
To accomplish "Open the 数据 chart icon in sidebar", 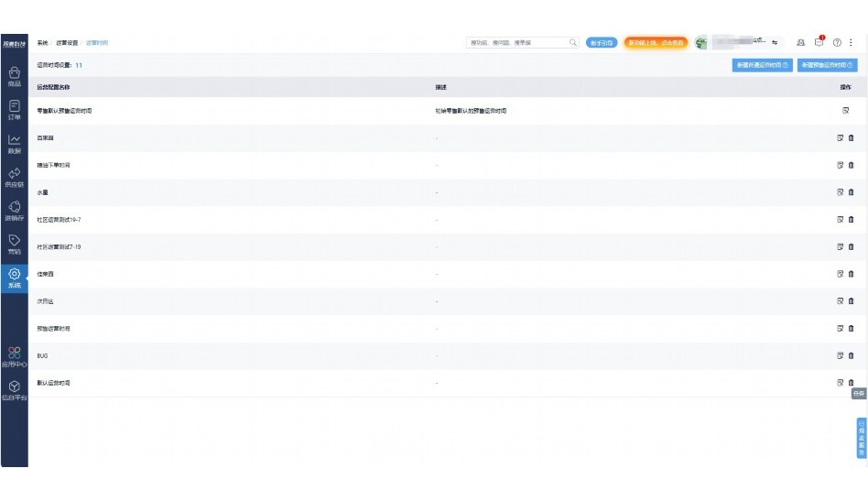I will (14, 144).
